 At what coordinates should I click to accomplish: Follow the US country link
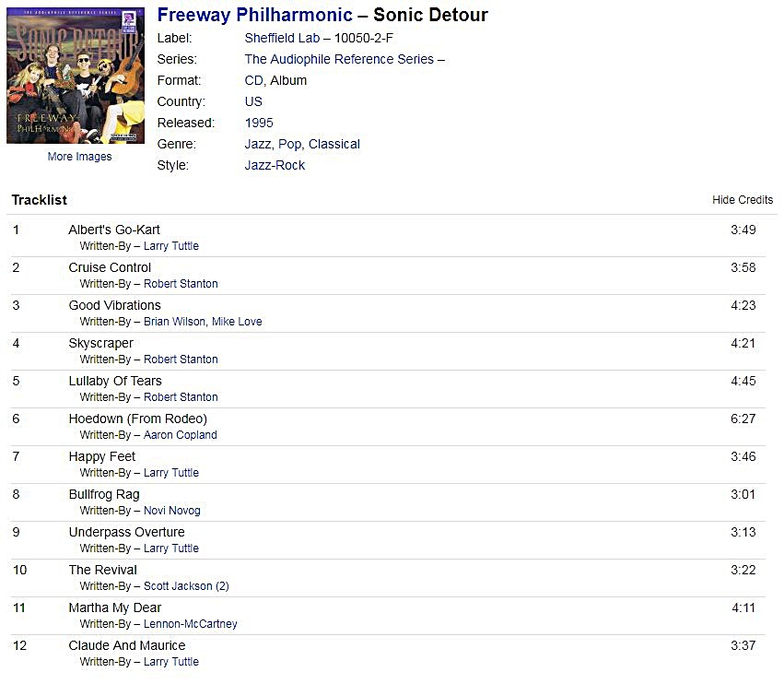[253, 101]
